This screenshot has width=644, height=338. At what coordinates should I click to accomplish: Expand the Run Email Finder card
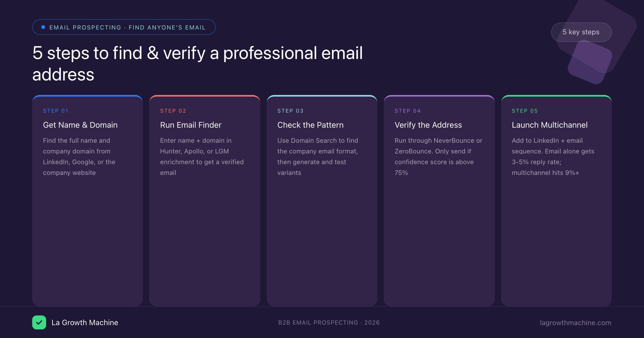tap(204, 201)
